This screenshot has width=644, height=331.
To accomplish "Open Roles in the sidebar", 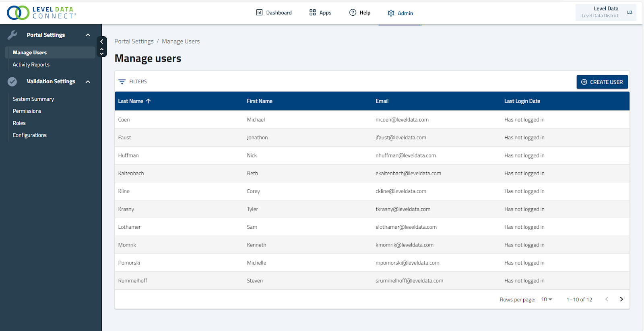I will (x=19, y=123).
